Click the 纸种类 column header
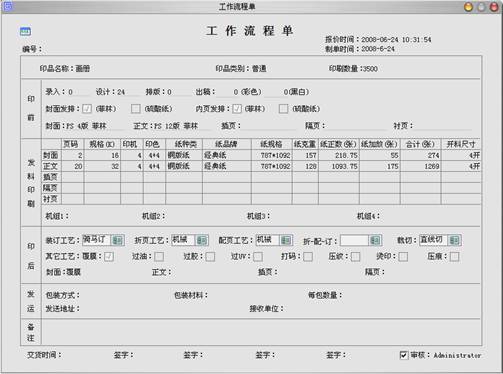The width and height of the screenshot is (503, 374). [184, 144]
